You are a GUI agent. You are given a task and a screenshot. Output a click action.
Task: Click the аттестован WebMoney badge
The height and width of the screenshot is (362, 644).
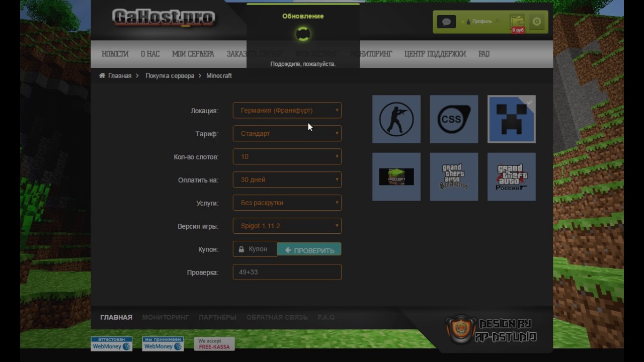click(x=112, y=344)
